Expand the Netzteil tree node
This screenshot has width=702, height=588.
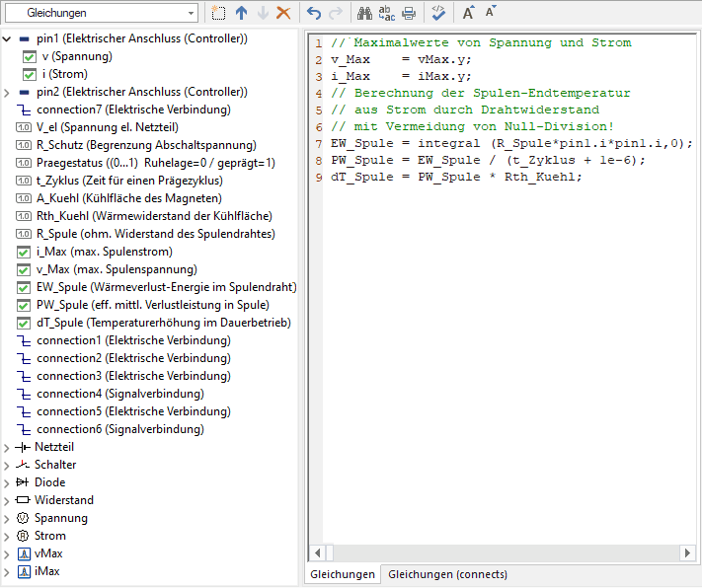point(8,447)
